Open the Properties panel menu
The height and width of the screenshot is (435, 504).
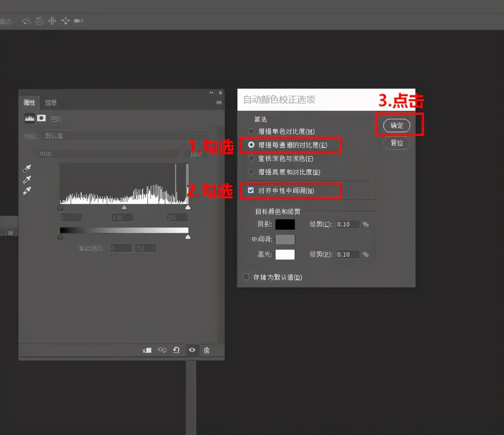click(219, 102)
